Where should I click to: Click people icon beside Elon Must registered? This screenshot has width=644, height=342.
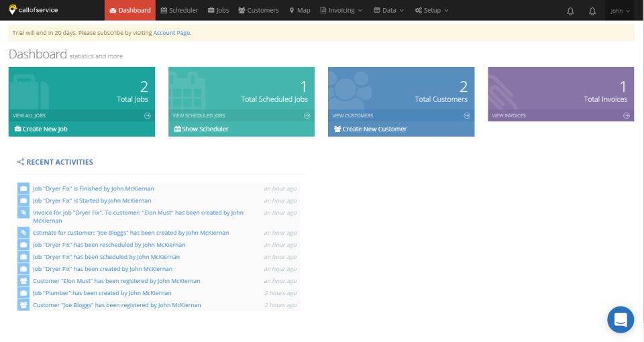[23, 281]
